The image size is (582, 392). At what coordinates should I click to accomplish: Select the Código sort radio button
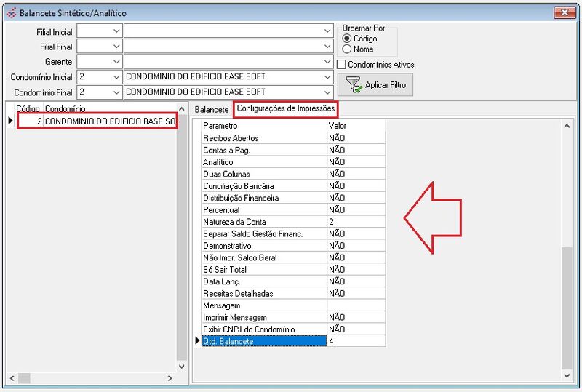coord(347,39)
